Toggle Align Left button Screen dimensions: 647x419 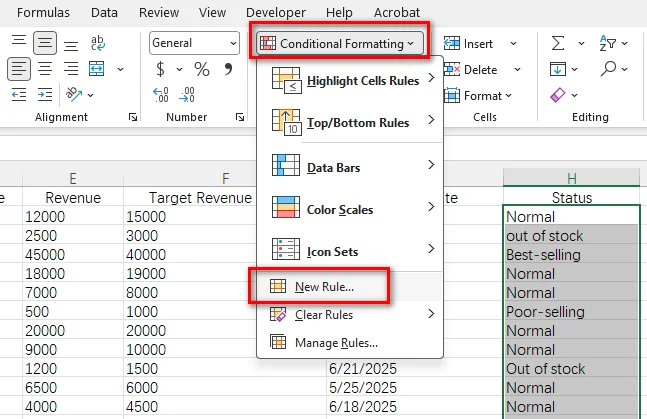pyautogui.click(x=19, y=69)
